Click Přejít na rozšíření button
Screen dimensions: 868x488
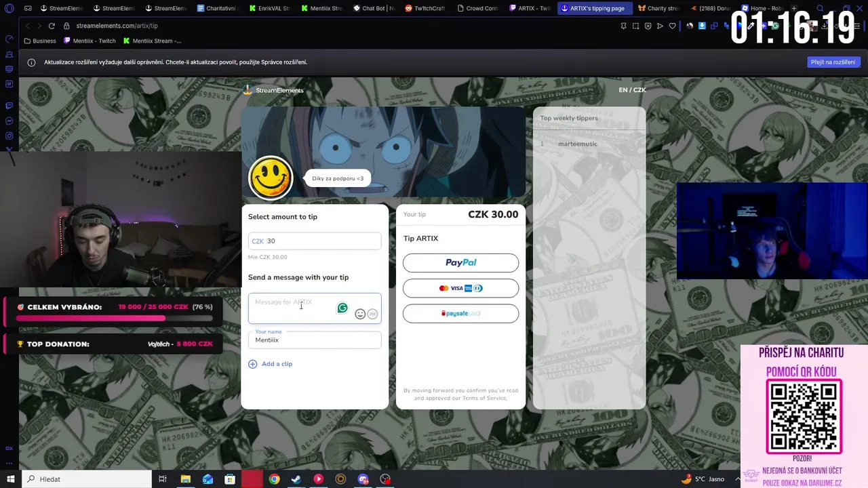point(834,62)
